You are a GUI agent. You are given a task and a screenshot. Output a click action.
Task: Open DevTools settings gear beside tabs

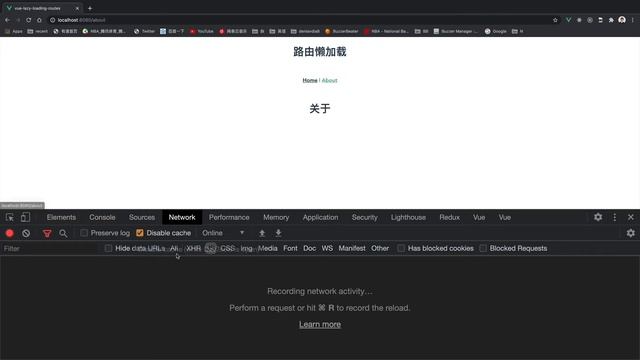(598, 217)
